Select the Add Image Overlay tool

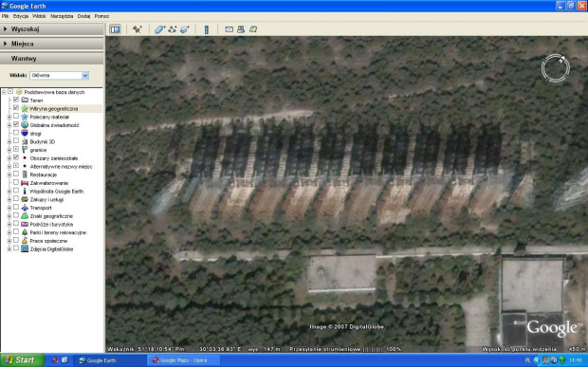tap(185, 29)
